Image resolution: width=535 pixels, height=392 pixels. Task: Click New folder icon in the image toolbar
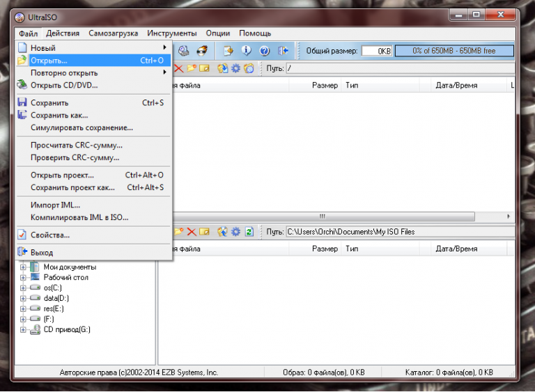tap(192, 68)
